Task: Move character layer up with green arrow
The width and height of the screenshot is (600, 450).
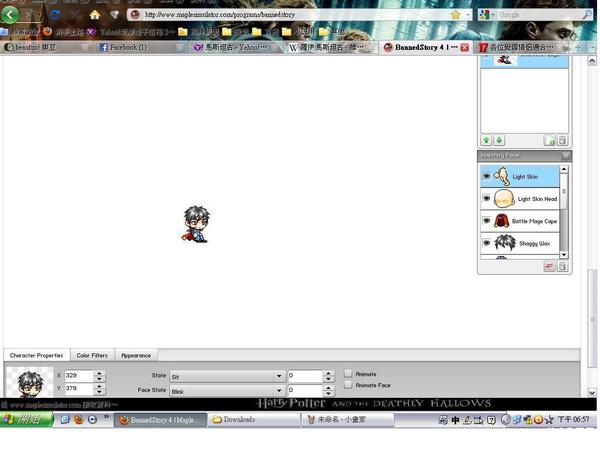Action: (486, 141)
